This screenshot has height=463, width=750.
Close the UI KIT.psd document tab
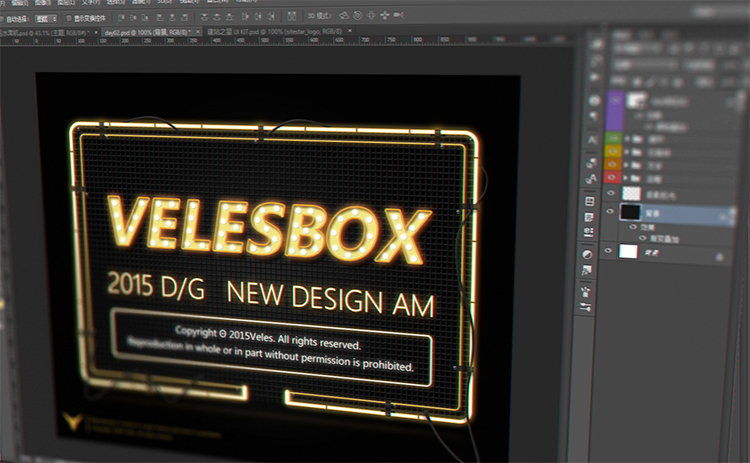click(x=350, y=31)
